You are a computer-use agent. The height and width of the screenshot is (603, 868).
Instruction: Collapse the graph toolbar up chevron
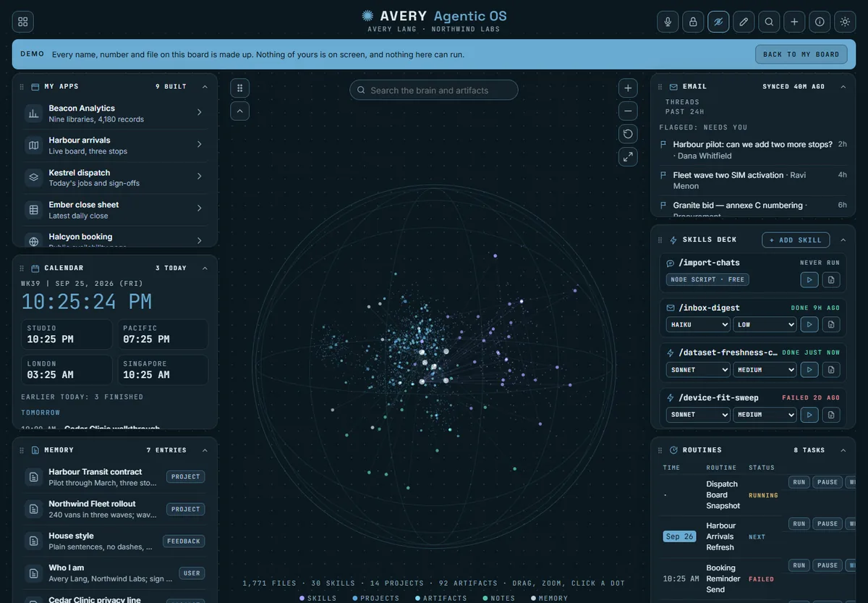point(240,111)
